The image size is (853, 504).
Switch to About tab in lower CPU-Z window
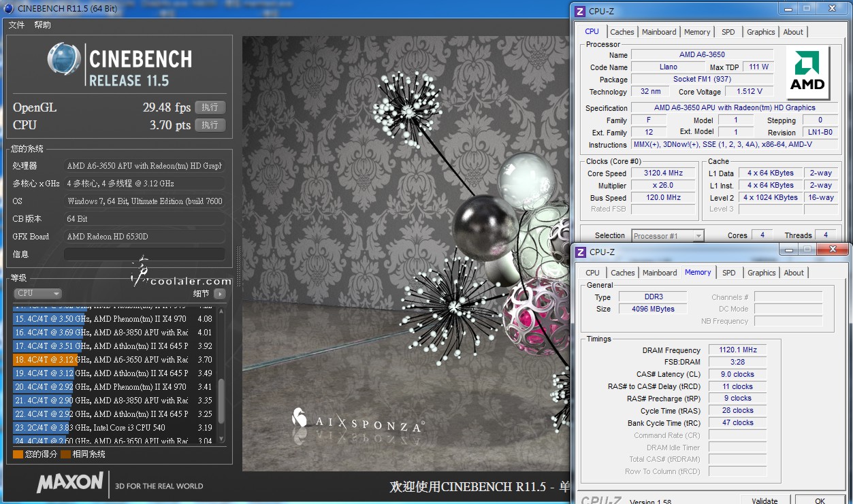[x=794, y=273]
